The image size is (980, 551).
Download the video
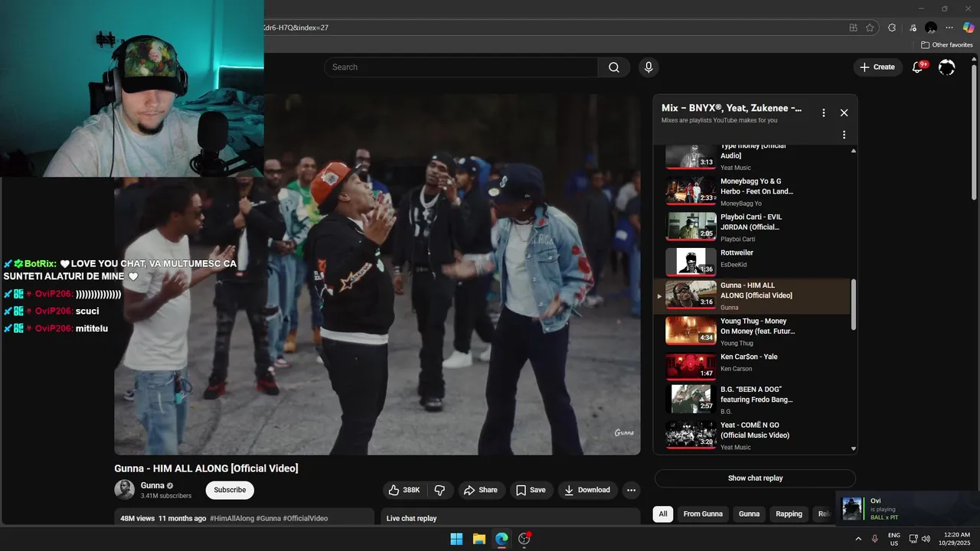(x=587, y=490)
